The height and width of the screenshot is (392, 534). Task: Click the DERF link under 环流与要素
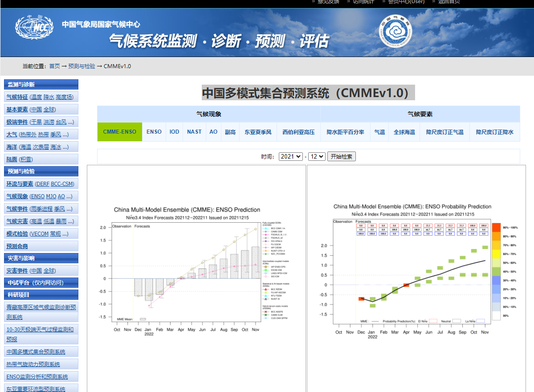click(43, 184)
